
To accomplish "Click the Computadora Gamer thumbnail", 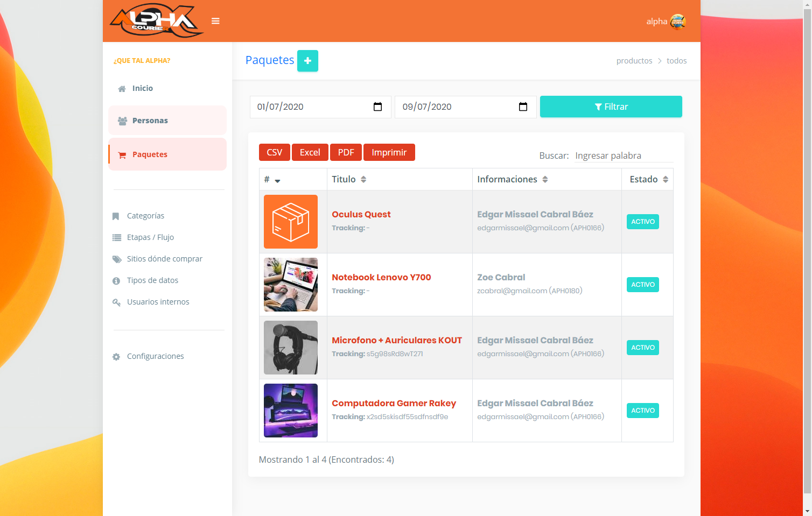I will pyautogui.click(x=291, y=411).
